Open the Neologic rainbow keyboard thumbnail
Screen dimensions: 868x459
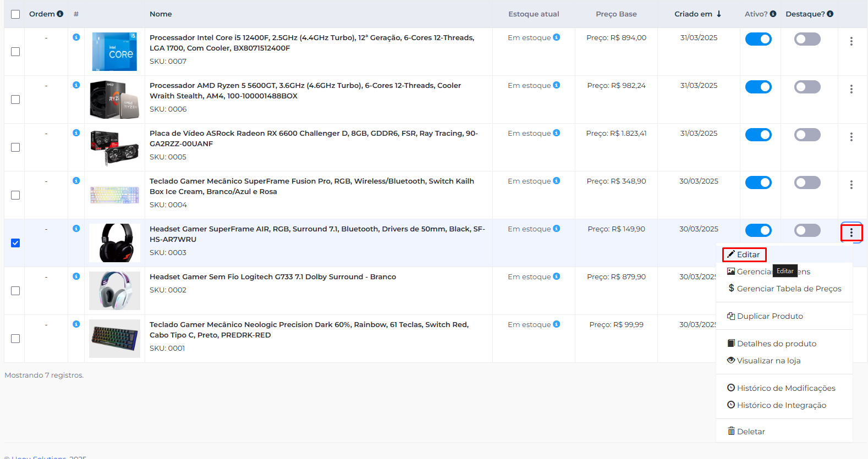[x=114, y=339]
